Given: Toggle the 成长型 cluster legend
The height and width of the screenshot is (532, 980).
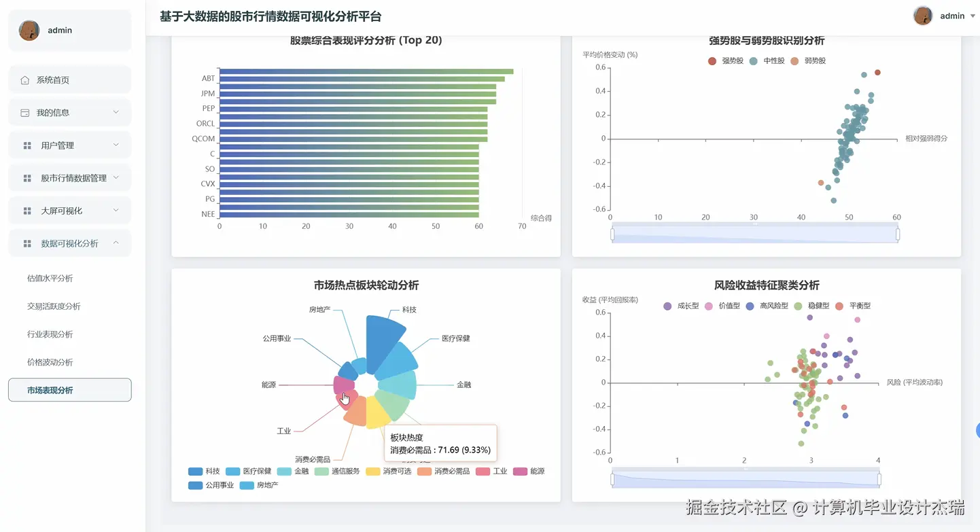Looking at the screenshot, I should pos(681,306).
